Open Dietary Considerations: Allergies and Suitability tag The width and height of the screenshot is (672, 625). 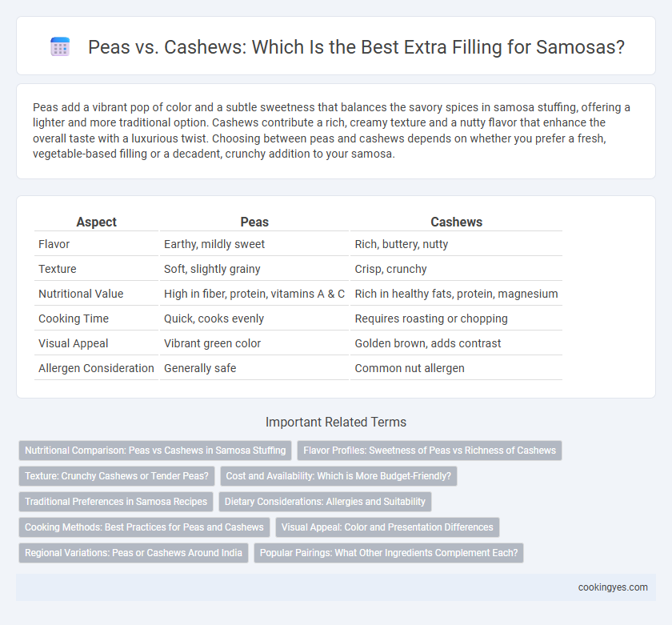click(x=325, y=502)
